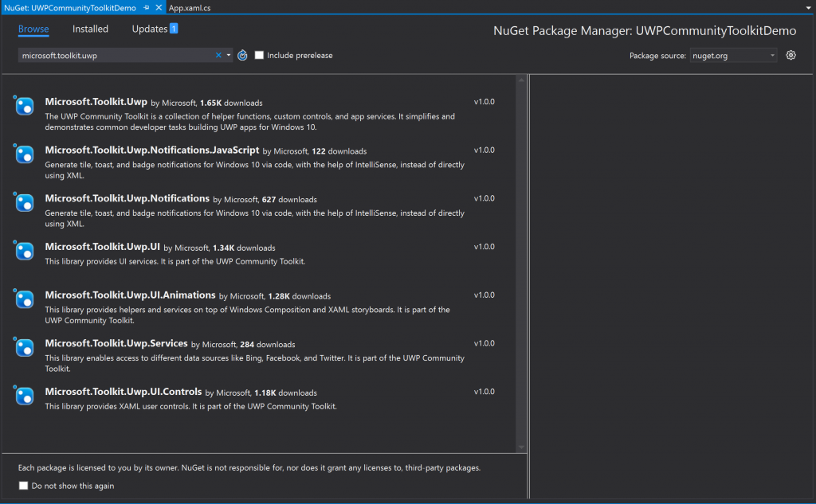Click the '1.34K downloads' text

click(x=244, y=248)
